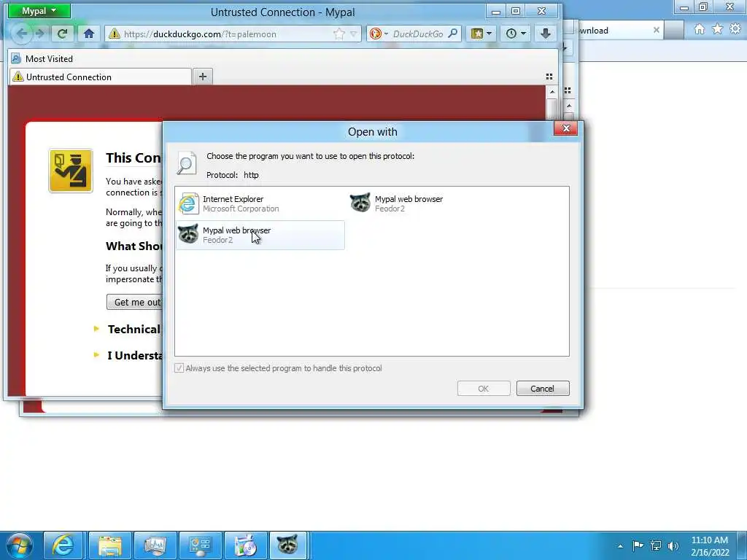747x560 pixels.
Task: Open the bookmarks menu button dropdown
Action: coord(481,34)
